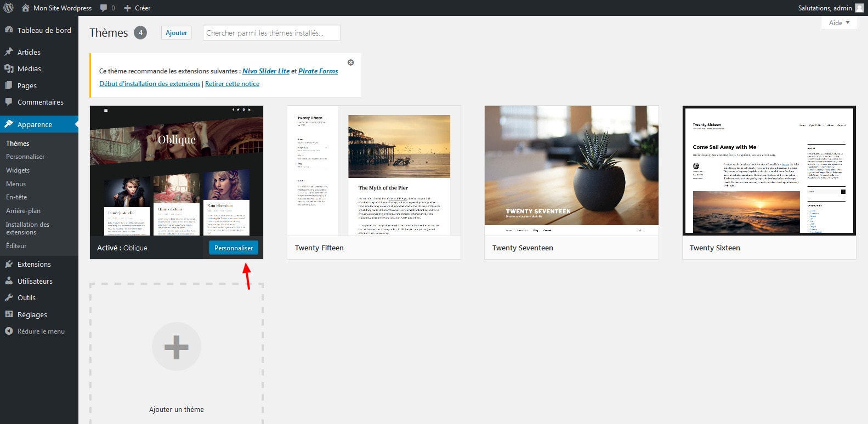This screenshot has height=424, width=868.
Task: Dismiss the plugin recommendation notice
Action: (351, 62)
